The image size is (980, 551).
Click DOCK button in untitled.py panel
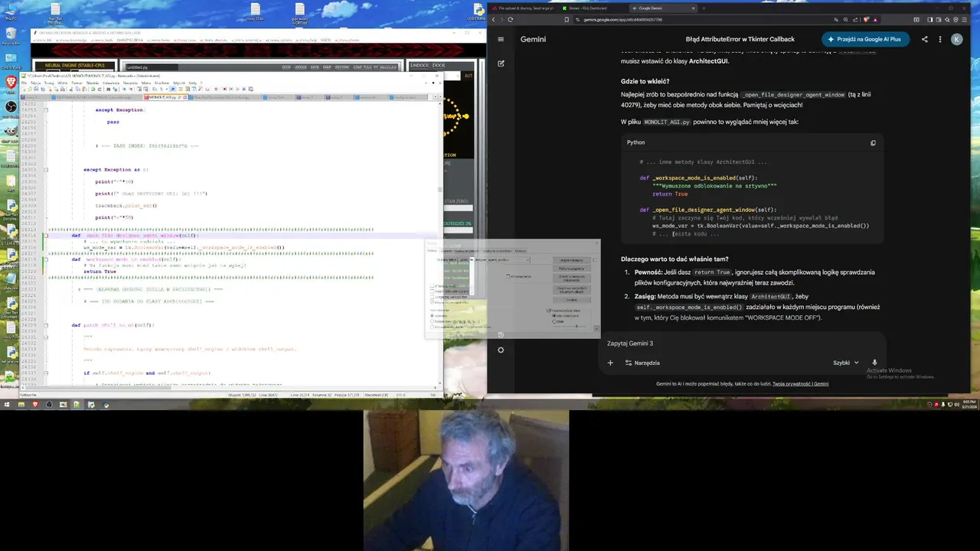tap(286, 67)
